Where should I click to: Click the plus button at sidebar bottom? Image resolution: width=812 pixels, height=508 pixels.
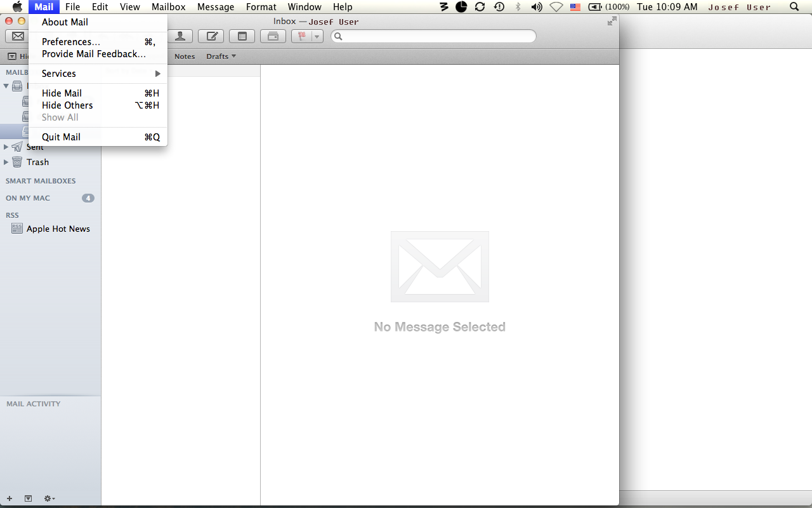(x=10, y=498)
